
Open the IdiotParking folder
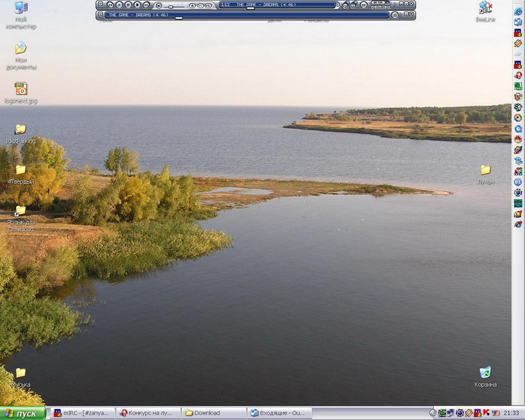click(x=21, y=130)
